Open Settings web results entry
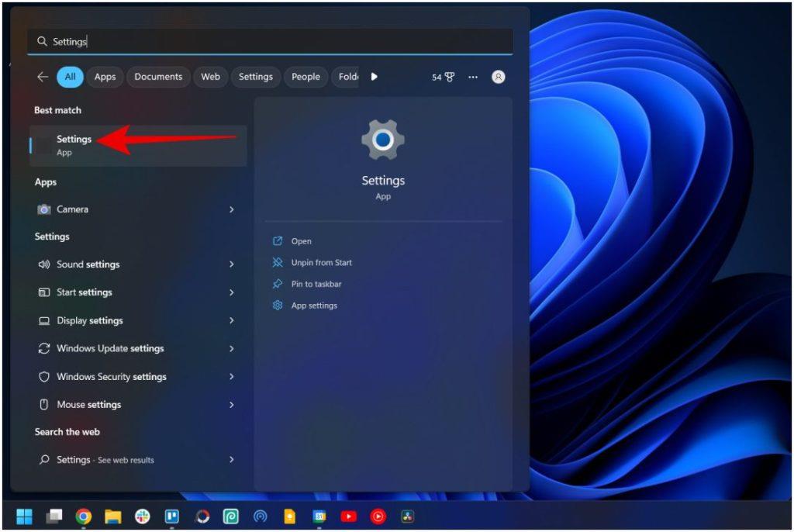Image resolution: width=794 pixels, height=532 pixels. tap(138, 460)
